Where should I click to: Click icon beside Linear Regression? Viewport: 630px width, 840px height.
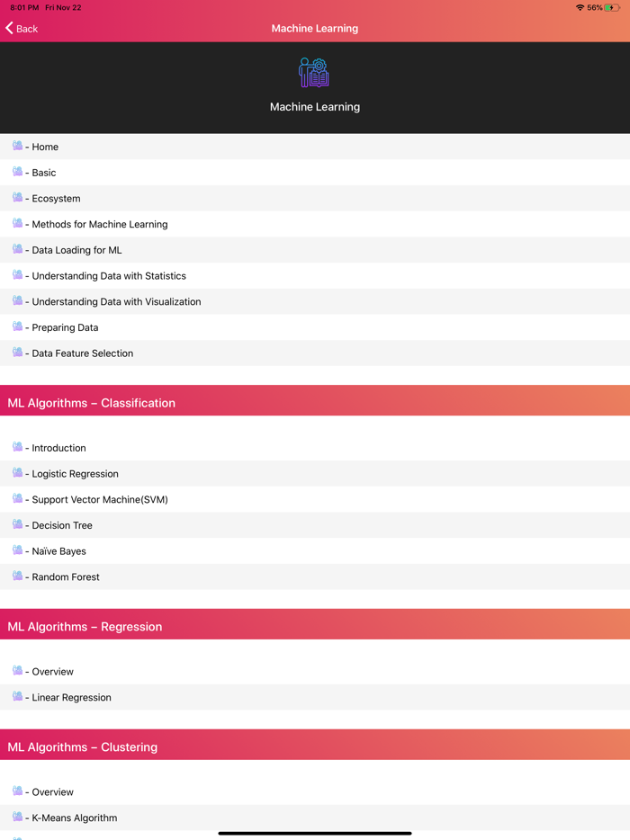[18, 696]
